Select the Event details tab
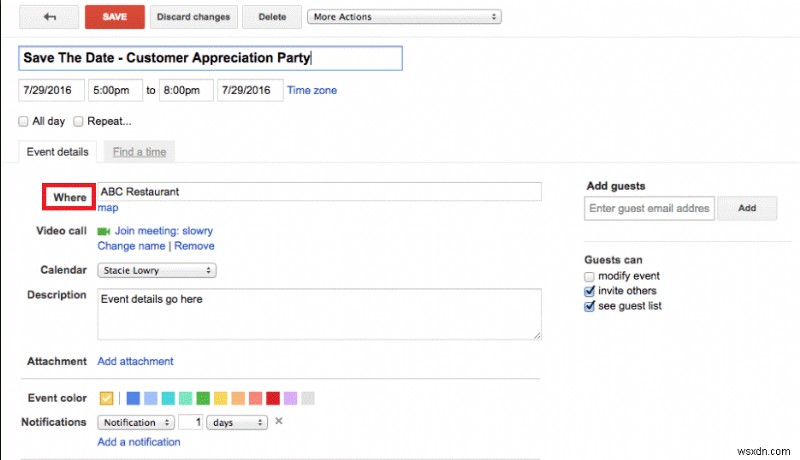Image resolution: width=800 pixels, height=460 pixels. click(58, 152)
